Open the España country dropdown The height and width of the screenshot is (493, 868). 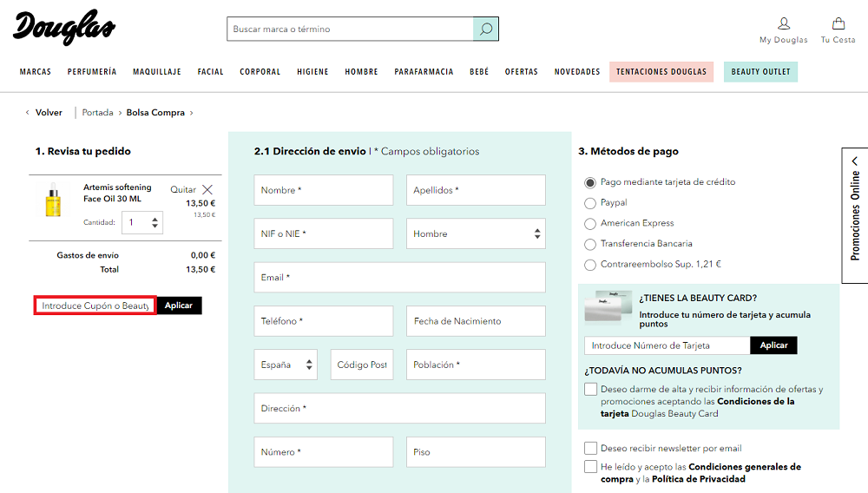click(x=286, y=365)
